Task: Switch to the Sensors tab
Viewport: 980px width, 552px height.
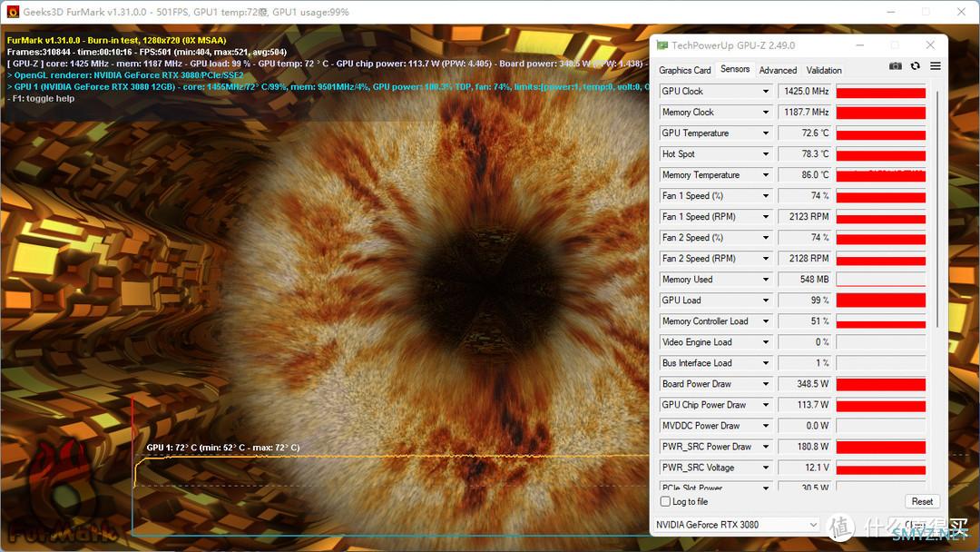Action: point(735,69)
